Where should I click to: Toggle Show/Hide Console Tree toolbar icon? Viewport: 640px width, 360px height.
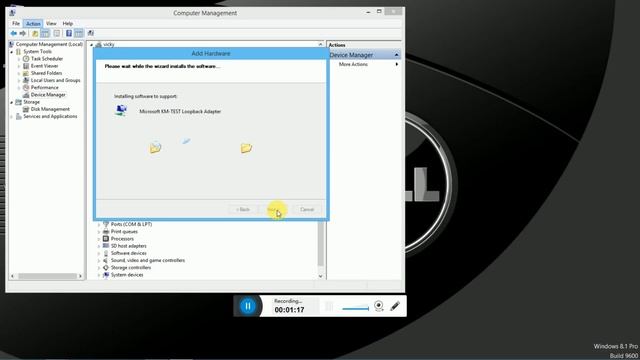pos(45,33)
